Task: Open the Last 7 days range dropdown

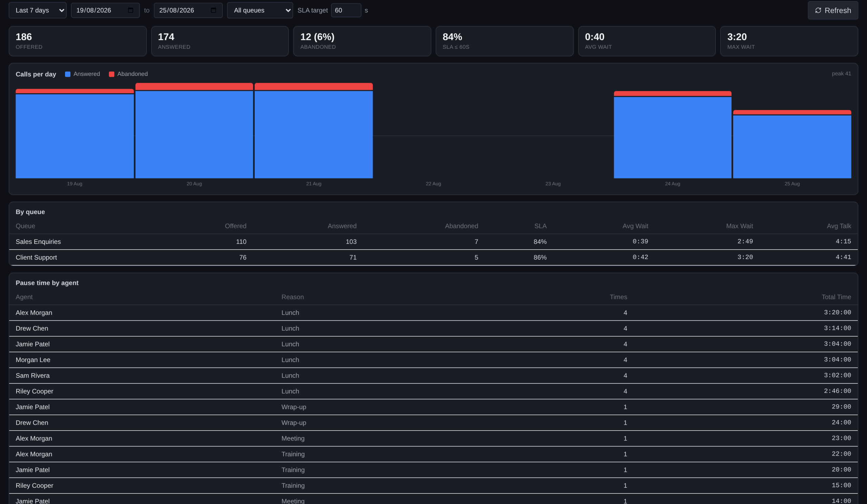Action: [38, 10]
